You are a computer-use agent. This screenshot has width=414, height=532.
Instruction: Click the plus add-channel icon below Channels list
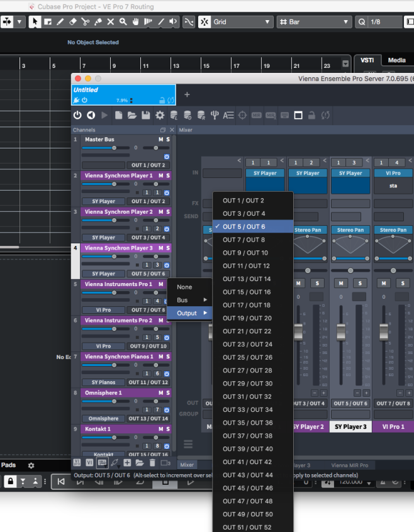tap(127, 462)
